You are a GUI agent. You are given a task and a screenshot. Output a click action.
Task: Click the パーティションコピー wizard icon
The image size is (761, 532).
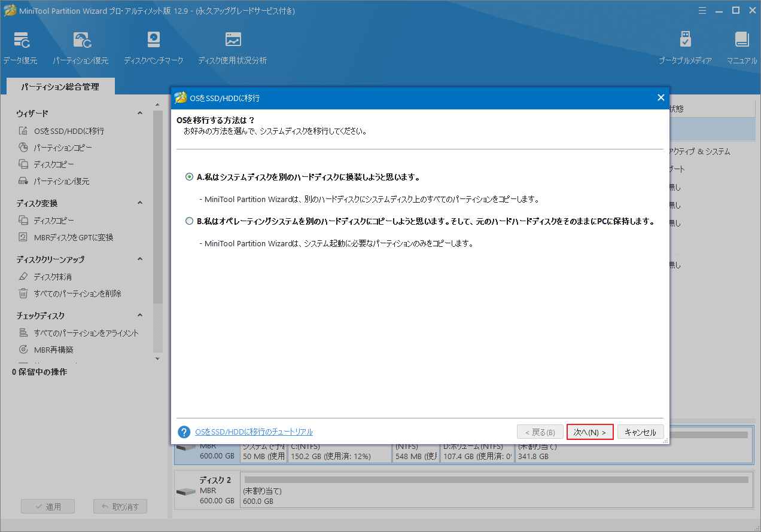coord(23,148)
